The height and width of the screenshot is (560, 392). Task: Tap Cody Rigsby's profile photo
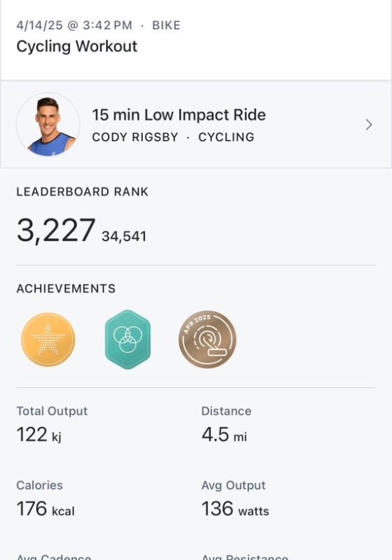pos(48,125)
